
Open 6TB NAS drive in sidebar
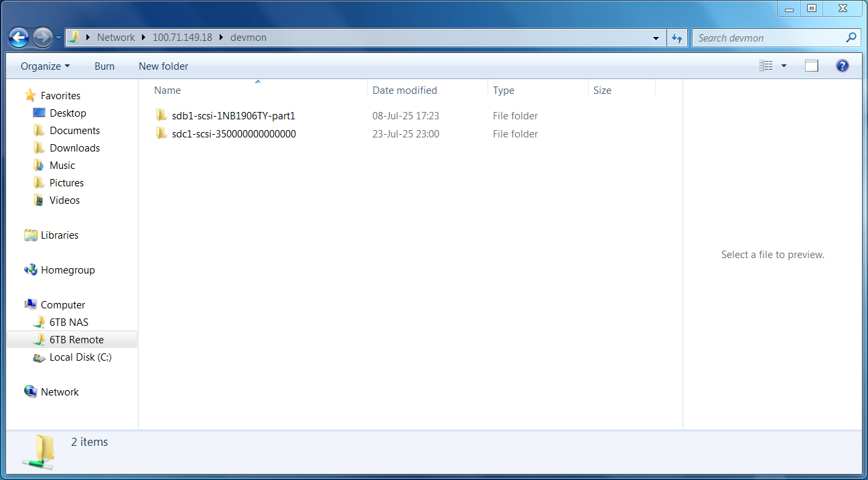click(x=68, y=322)
